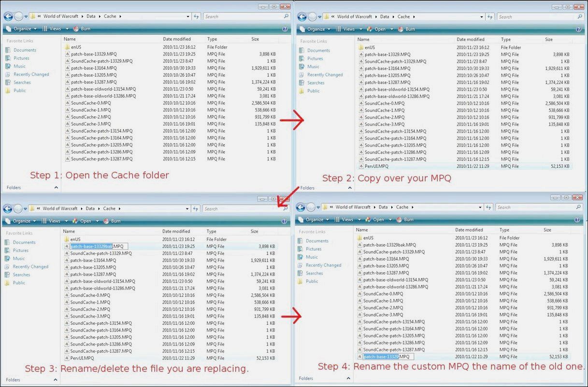Screen dimensions: 588x387
Task: Open Documents favorite link in Step 1 window
Action: coord(25,50)
